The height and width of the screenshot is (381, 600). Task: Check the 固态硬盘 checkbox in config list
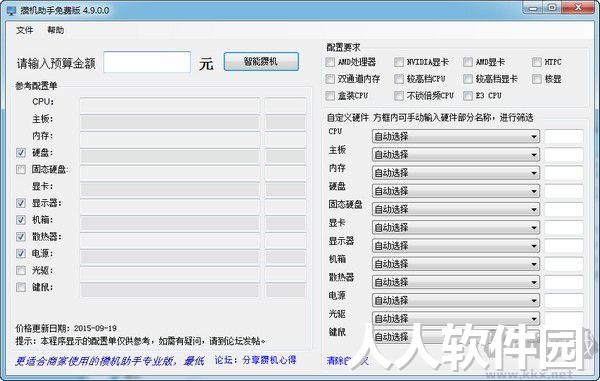pyautogui.click(x=21, y=169)
